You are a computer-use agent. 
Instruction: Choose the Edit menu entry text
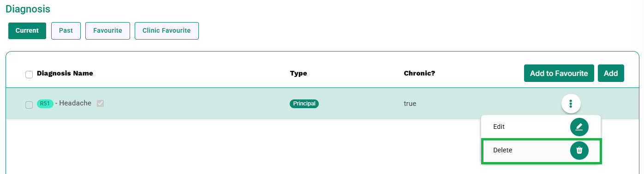499,127
